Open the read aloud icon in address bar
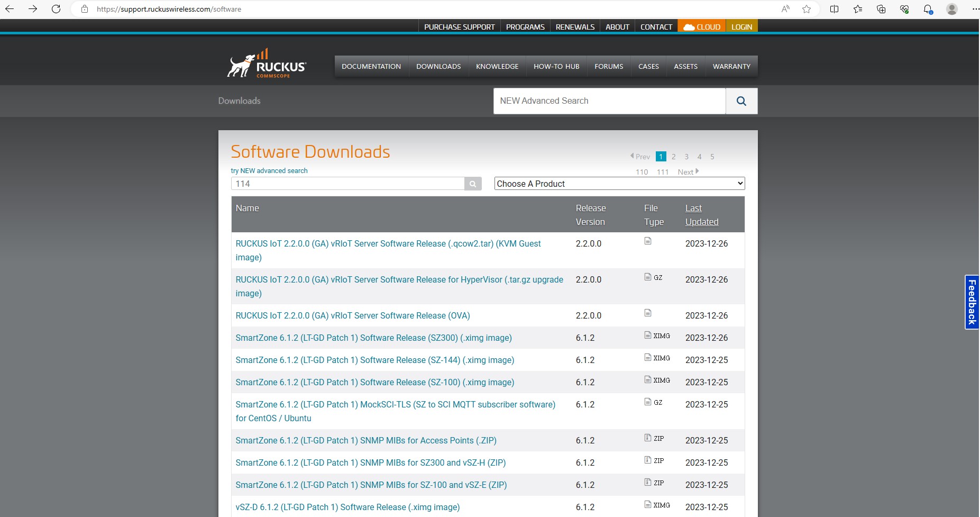This screenshot has width=980, height=517. point(785,9)
